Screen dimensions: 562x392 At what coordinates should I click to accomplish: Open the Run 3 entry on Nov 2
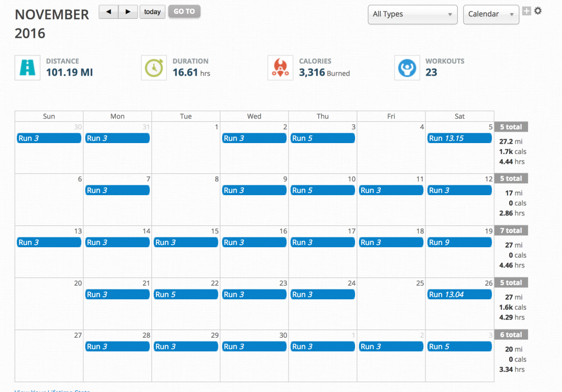[254, 138]
